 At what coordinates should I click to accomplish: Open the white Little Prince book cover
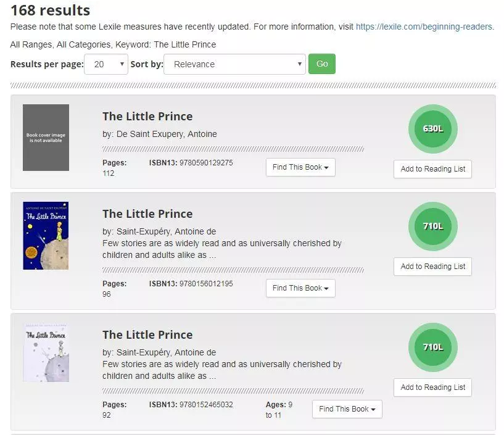pos(46,352)
